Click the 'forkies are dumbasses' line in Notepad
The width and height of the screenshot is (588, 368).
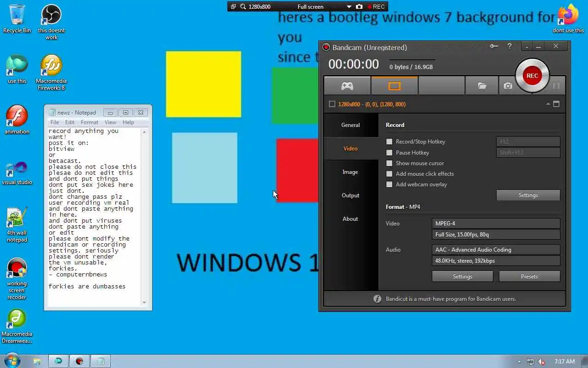click(x=87, y=287)
